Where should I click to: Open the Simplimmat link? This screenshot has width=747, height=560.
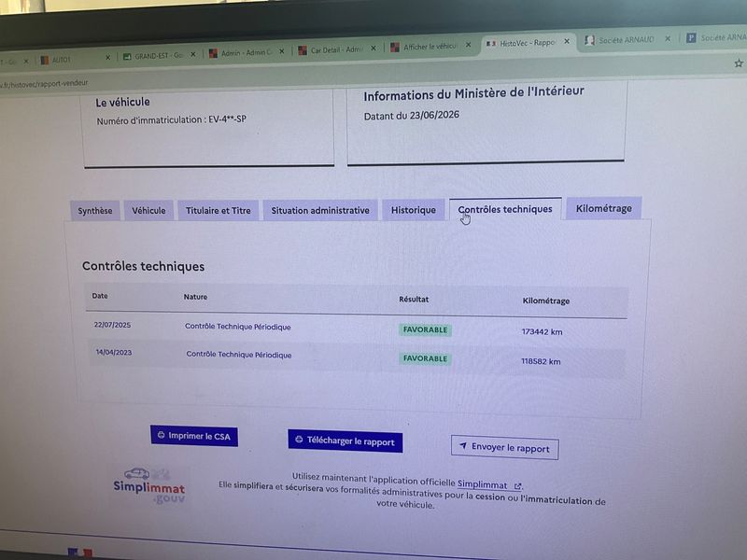488,484
